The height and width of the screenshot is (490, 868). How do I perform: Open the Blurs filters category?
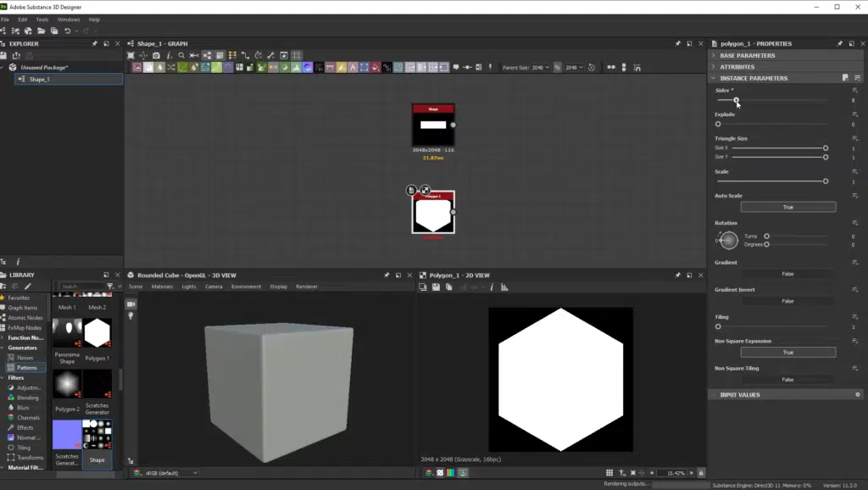25,407
